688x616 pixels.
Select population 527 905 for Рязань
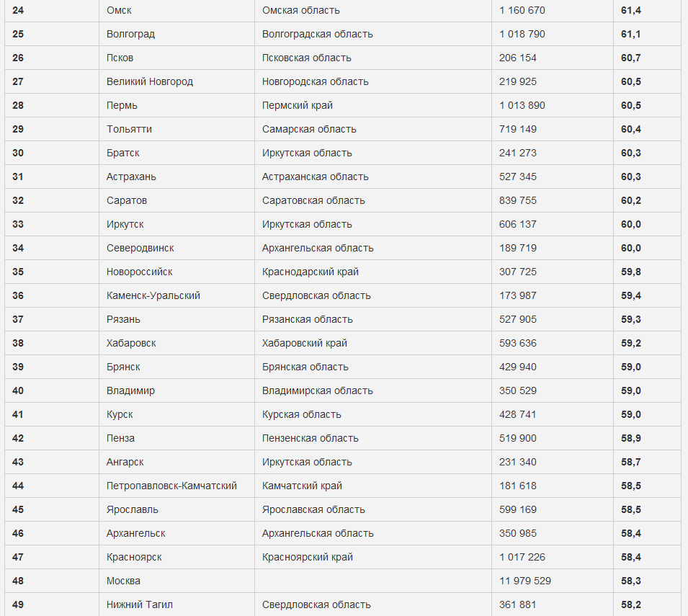coord(517,319)
